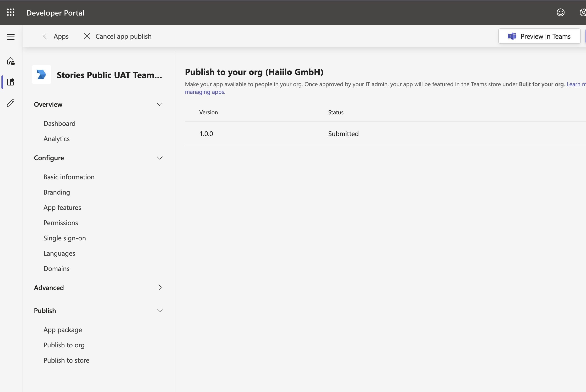
Task: Open Single sign-on settings
Action: 65,238
